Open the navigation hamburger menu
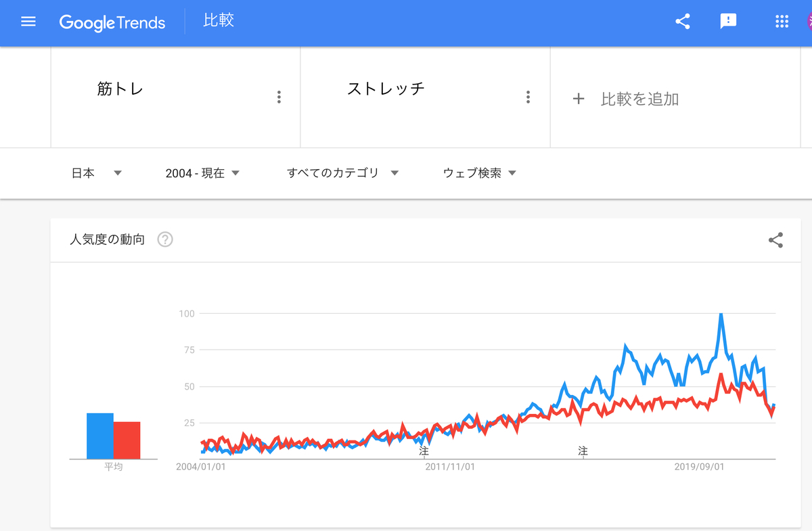Screen dimensions: 812x531 [x=28, y=21]
